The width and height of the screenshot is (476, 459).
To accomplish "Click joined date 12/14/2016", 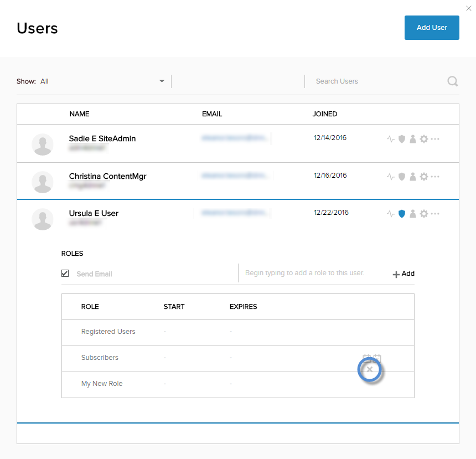I will click(x=330, y=138).
